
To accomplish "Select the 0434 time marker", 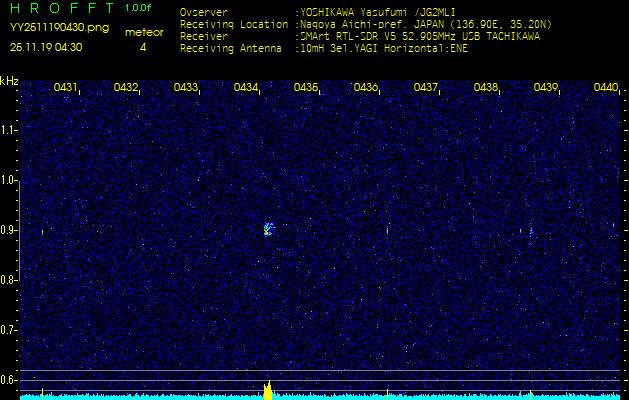I will [246, 88].
